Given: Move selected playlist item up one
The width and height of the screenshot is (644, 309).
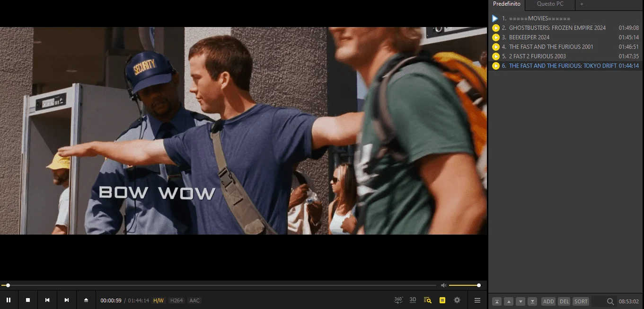Looking at the screenshot, I should tap(509, 301).
